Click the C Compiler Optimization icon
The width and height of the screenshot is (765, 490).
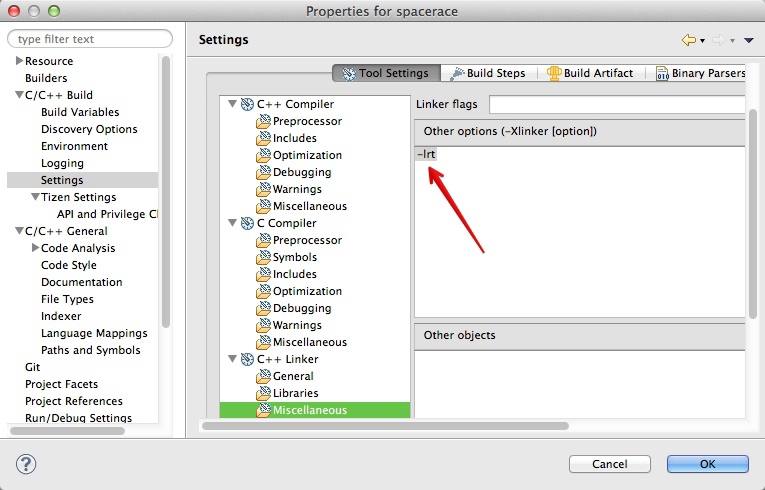(x=263, y=291)
